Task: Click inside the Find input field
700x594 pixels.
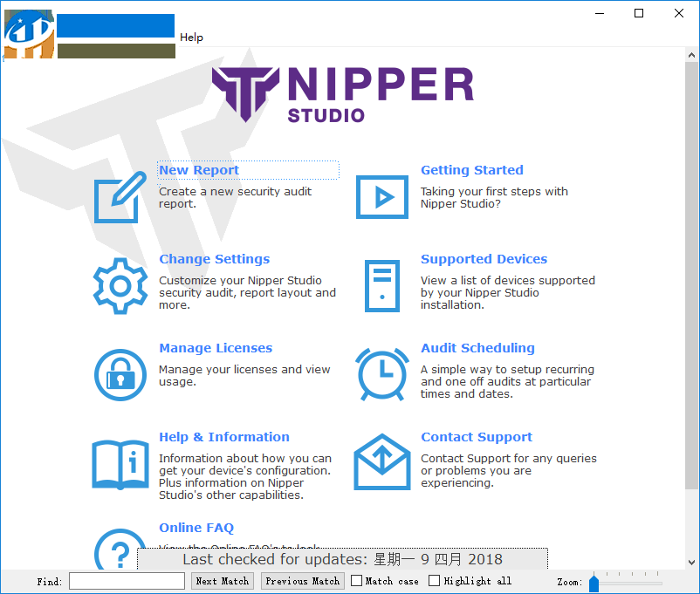Action: coord(127,581)
